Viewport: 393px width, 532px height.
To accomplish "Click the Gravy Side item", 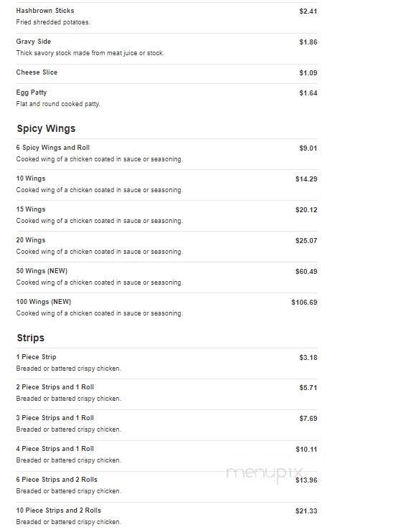I will pyautogui.click(x=166, y=49).
